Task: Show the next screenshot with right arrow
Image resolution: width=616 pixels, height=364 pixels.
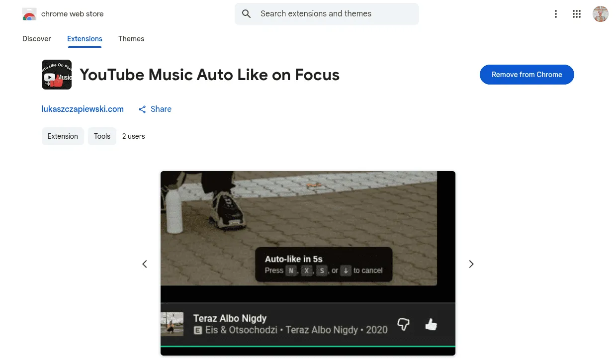Action: pyautogui.click(x=471, y=264)
